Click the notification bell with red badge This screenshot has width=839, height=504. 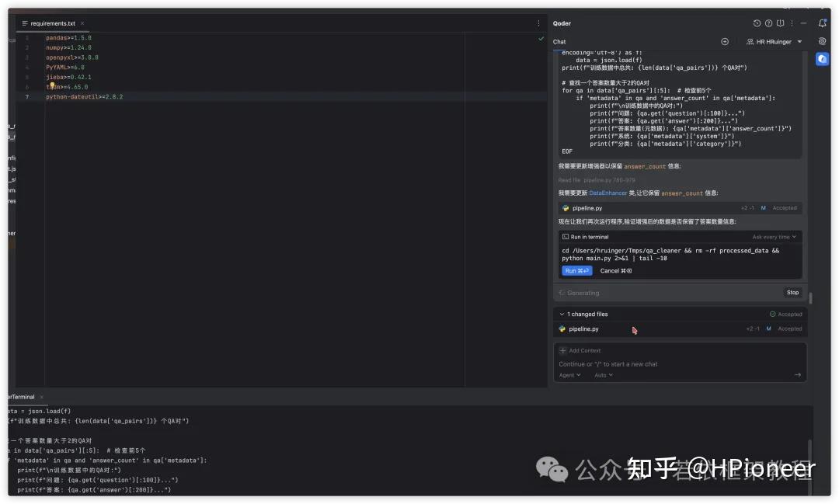tap(821, 23)
